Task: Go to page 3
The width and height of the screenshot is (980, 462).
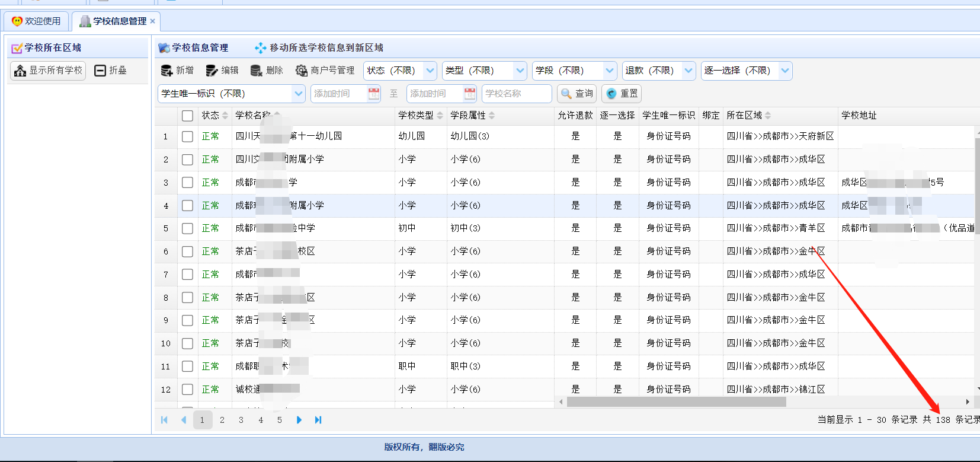Action: 241,420
